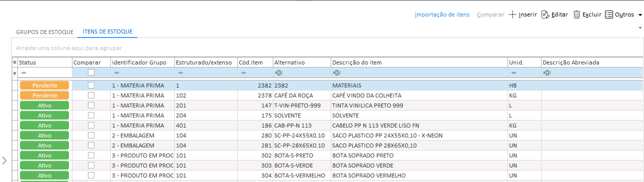Click the Importação de itens link
The height and width of the screenshot is (182, 644).
pyautogui.click(x=442, y=15)
